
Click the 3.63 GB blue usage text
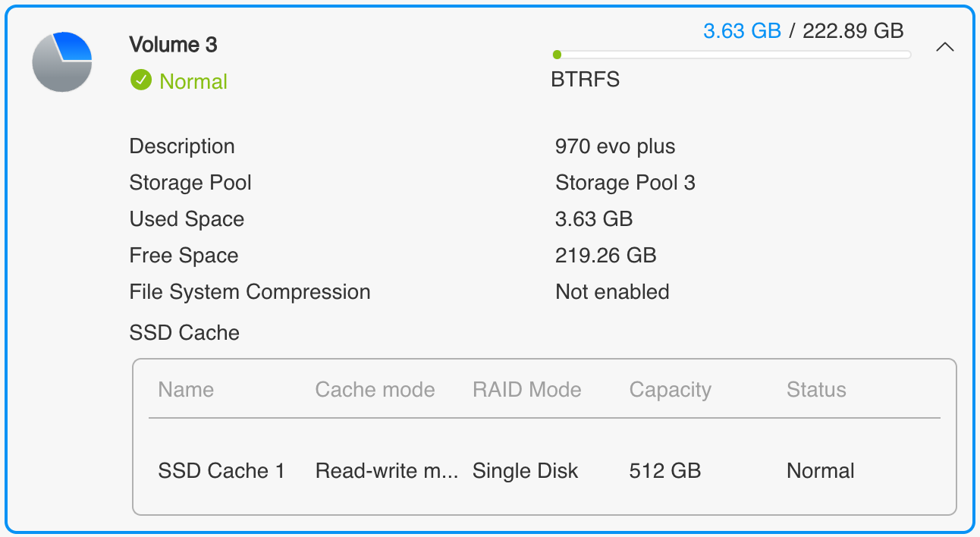coord(742,31)
